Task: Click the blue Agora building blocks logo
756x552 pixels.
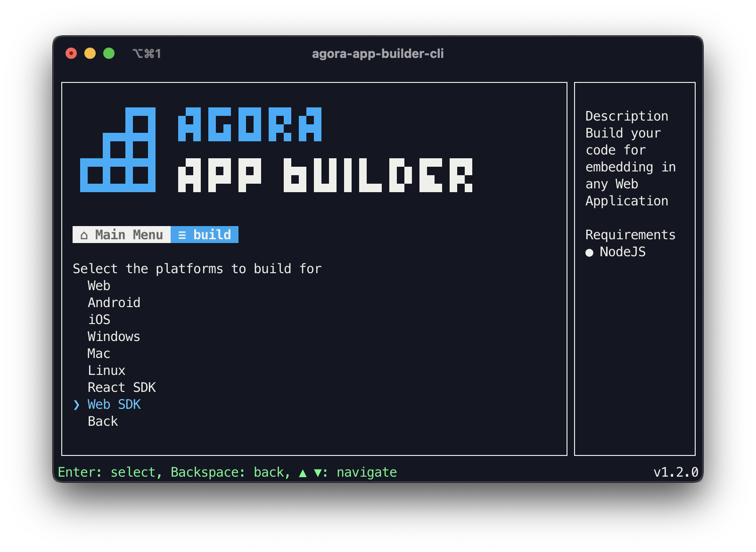Action: tap(118, 150)
